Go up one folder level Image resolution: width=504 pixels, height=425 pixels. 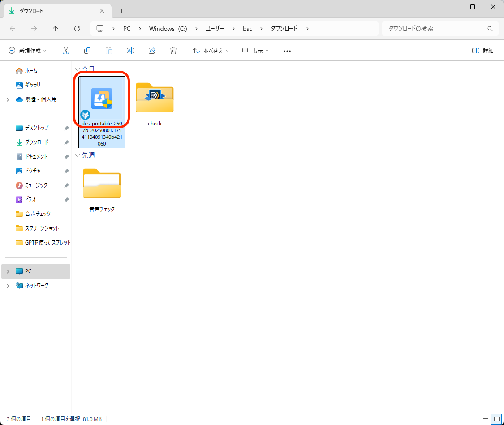point(55,29)
